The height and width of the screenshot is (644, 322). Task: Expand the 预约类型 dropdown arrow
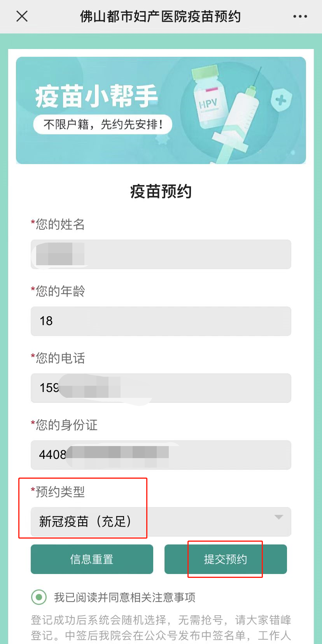tap(278, 517)
